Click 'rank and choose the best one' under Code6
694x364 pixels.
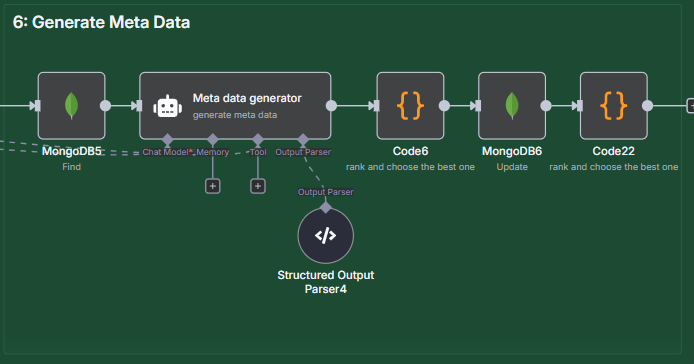(x=410, y=167)
